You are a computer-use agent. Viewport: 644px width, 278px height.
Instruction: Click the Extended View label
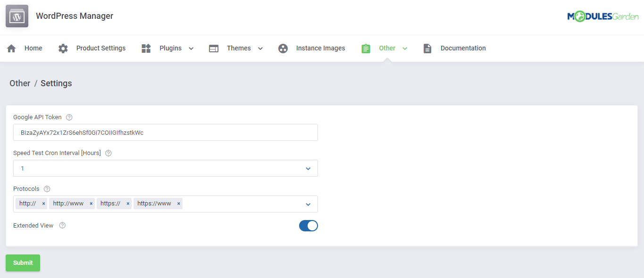coord(33,225)
